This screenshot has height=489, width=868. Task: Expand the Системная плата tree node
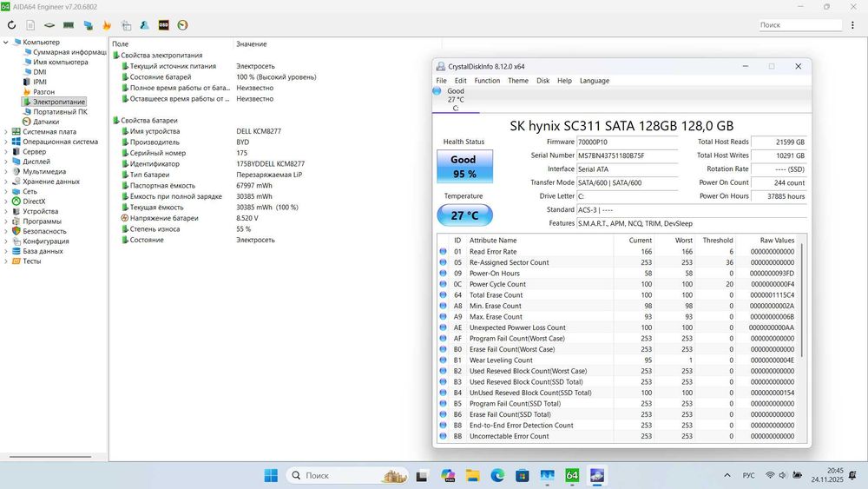pyautogui.click(x=6, y=132)
